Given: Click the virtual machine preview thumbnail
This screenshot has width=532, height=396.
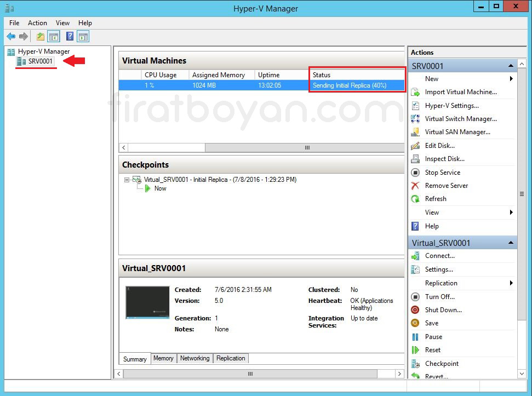Looking at the screenshot, I should coord(147,302).
